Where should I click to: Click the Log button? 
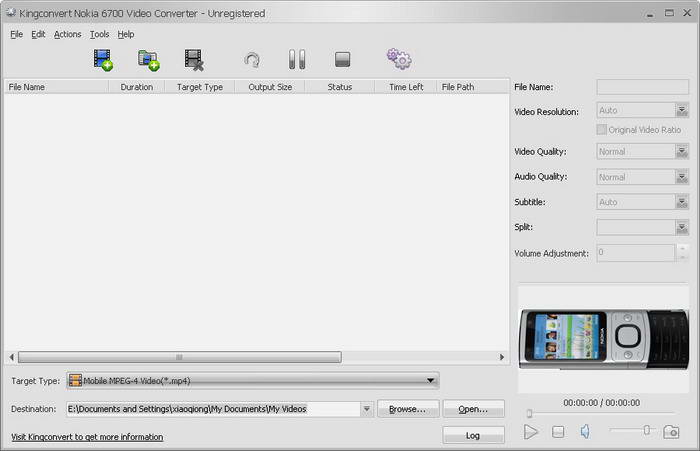[x=474, y=435]
